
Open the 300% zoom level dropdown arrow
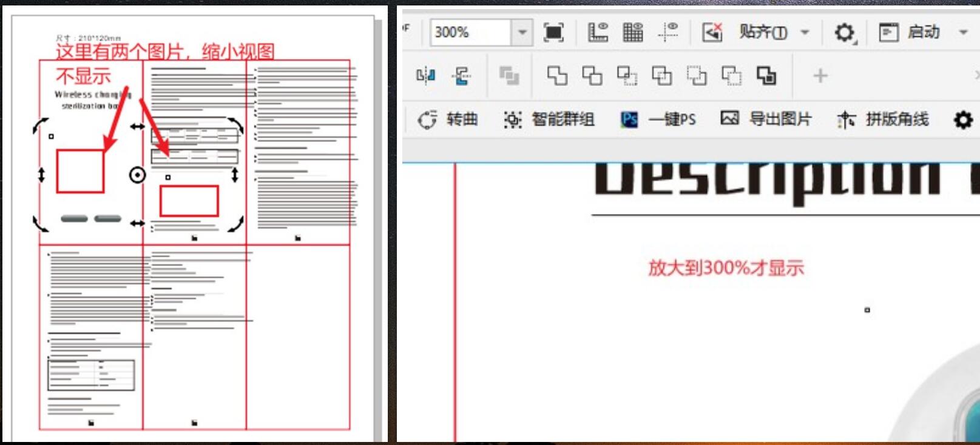coord(522,32)
